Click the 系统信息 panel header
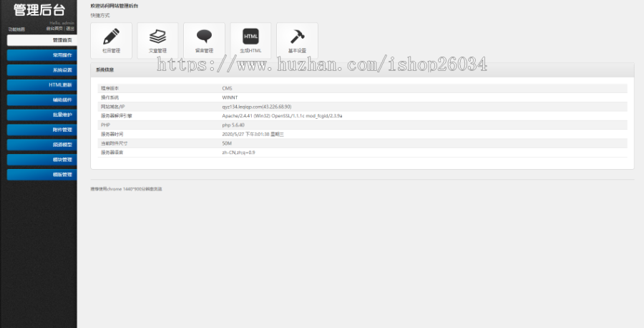 [362, 70]
